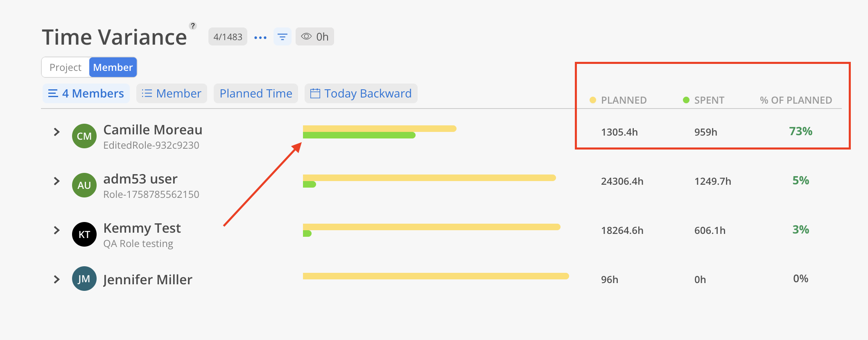Click the filter icon button
This screenshot has width=868, height=340.
point(282,37)
